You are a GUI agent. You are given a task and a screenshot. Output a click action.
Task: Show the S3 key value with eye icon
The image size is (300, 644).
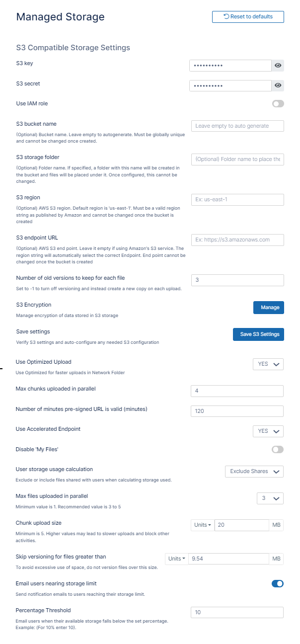coord(278,65)
